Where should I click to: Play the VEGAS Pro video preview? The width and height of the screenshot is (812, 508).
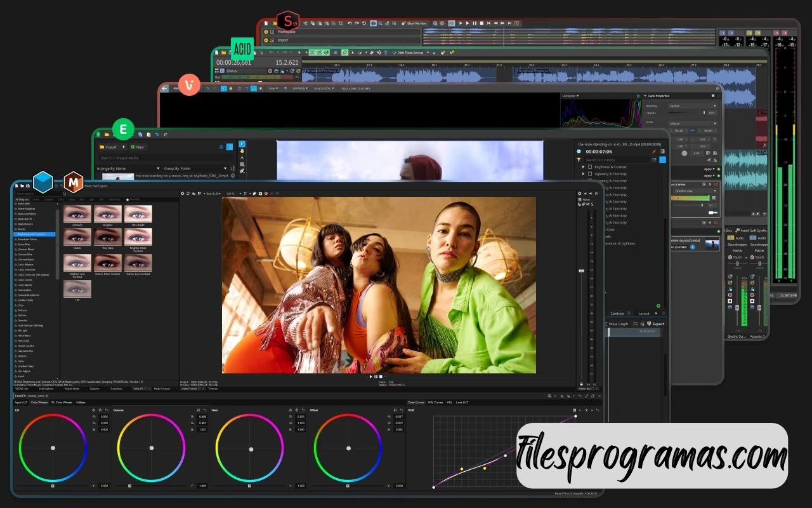[371, 377]
